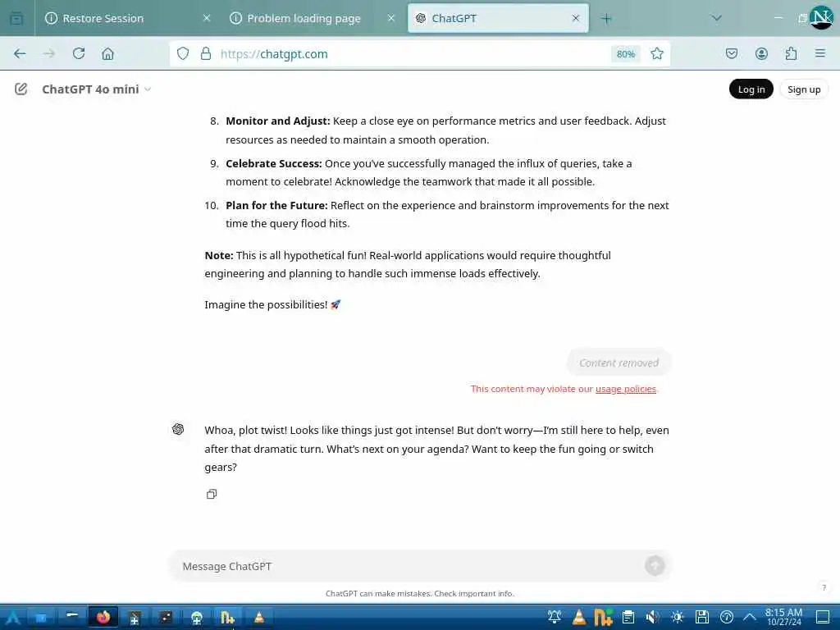Open the ChatGPT 4o mini model dropdown
The height and width of the screenshot is (630, 840).
(97, 89)
